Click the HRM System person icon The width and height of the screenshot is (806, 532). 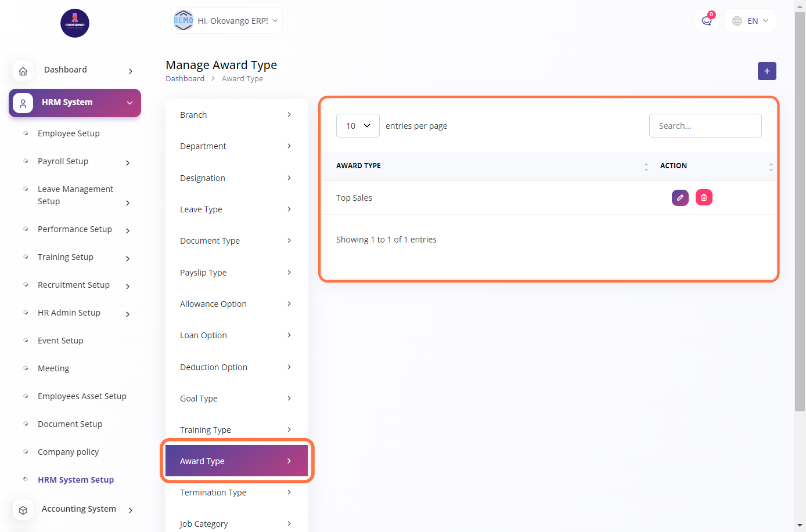pos(23,103)
